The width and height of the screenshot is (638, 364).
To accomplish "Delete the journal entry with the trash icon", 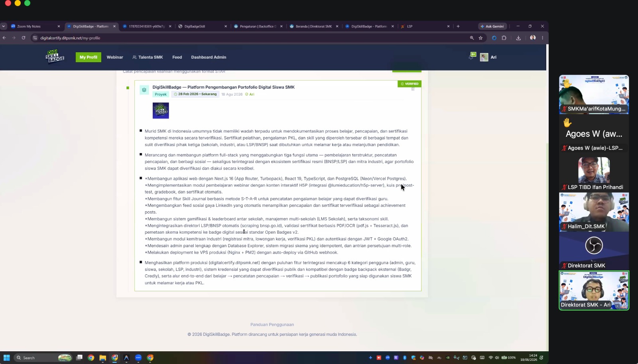I will 413,89.
